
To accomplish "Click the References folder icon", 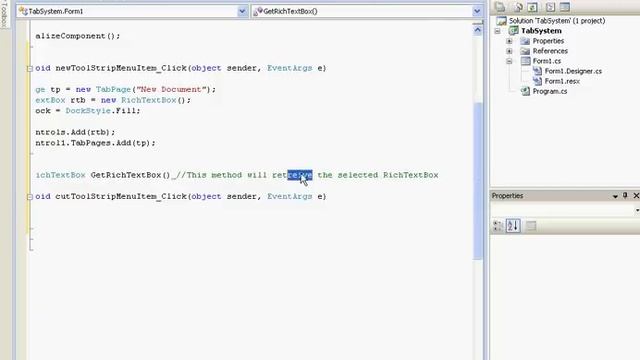I will [x=525, y=51].
